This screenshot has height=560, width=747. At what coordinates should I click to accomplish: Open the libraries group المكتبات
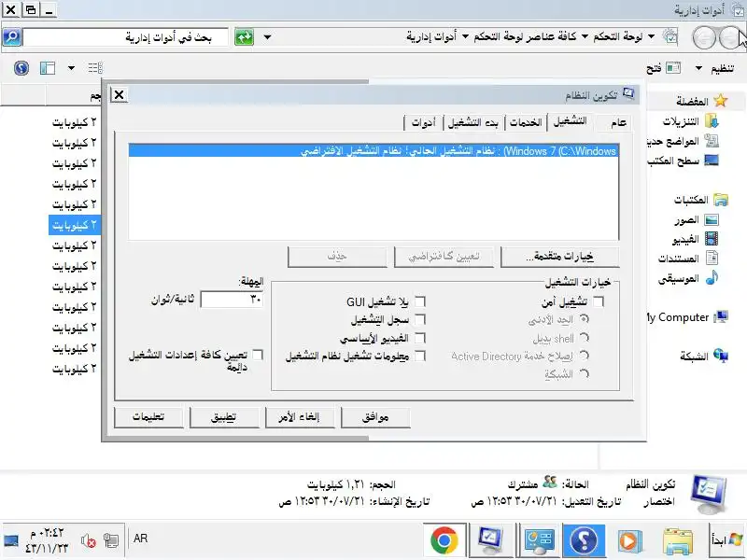pyautogui.click(x=701, y=200)
